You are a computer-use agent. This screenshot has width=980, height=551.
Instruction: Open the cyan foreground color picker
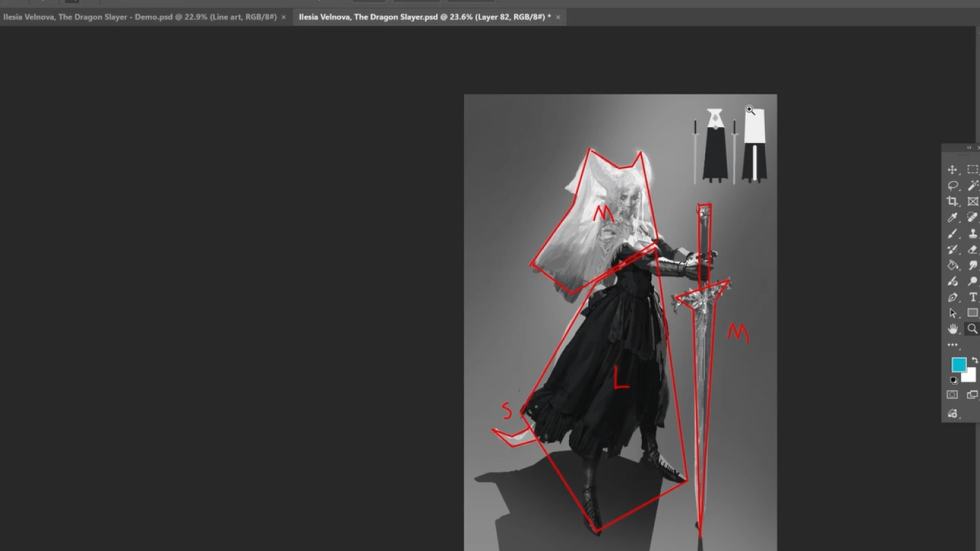(958, 365)
